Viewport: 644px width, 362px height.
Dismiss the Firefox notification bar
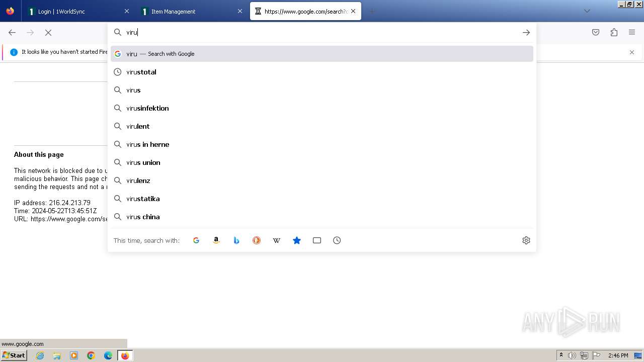tap(632, 52)
